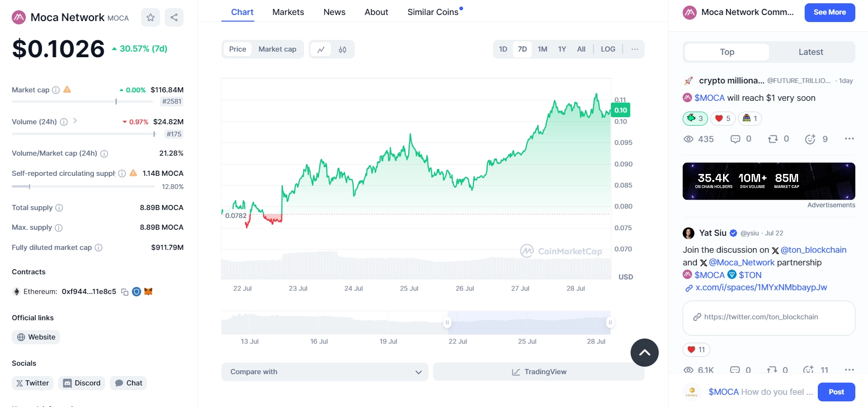Click the 35.4K holders advertisement banner
868x407 pixels.
[769, 181]
